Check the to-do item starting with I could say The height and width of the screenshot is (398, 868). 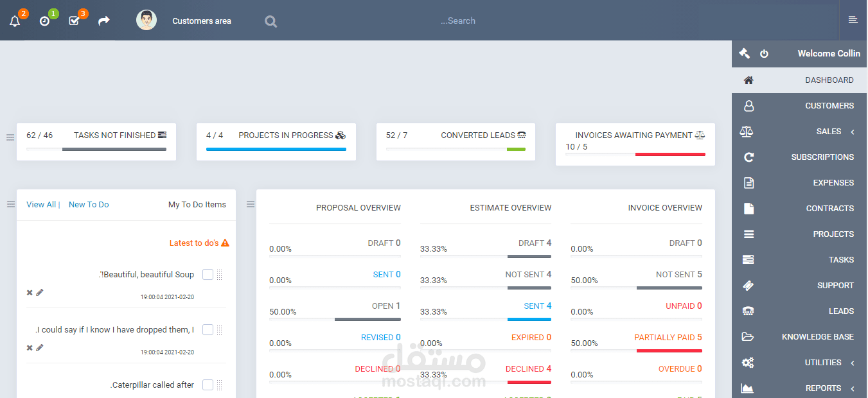208,329
